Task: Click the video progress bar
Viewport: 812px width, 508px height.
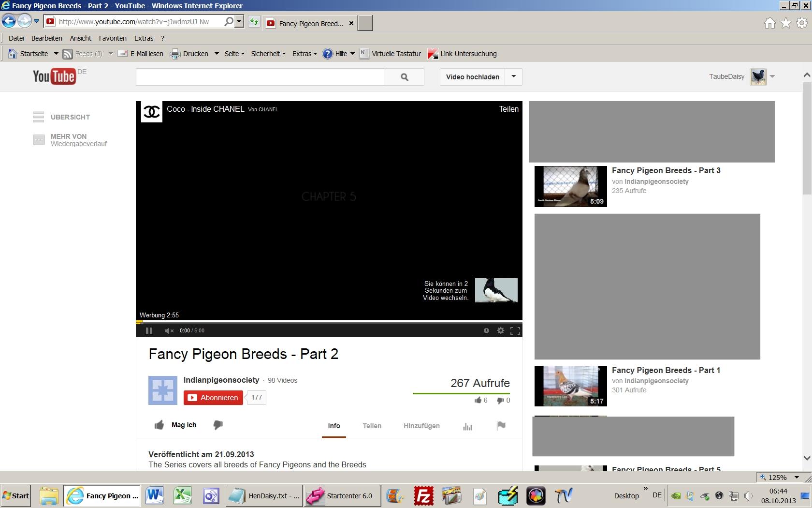Action: tap(329, 321)
